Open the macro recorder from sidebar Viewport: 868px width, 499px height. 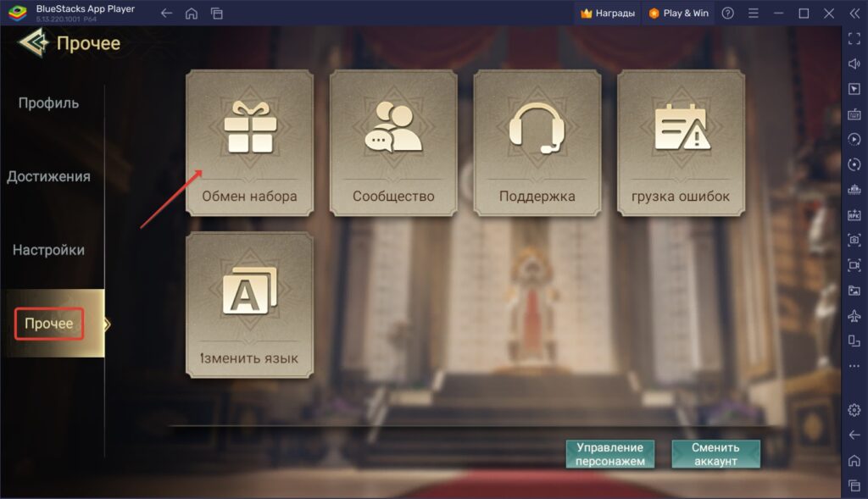coord(854,137)
